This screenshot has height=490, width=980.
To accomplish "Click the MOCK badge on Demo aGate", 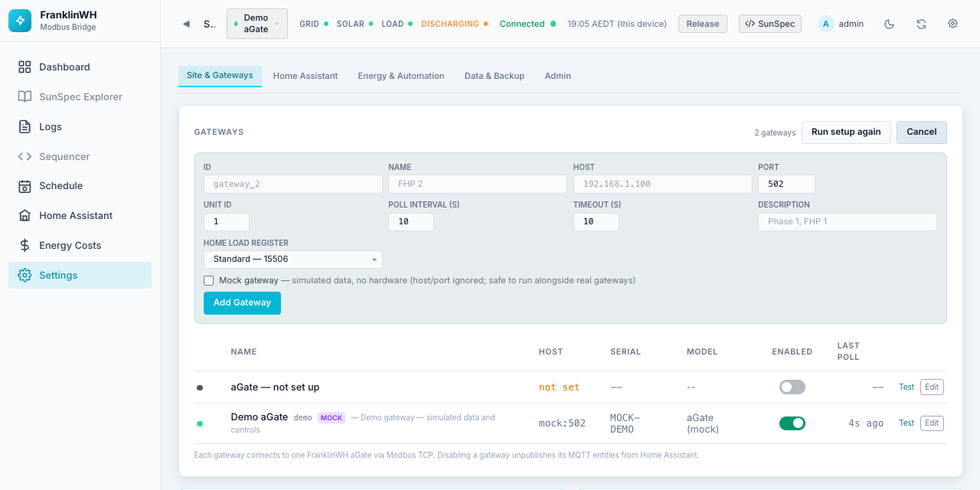I will coord(332,418).
